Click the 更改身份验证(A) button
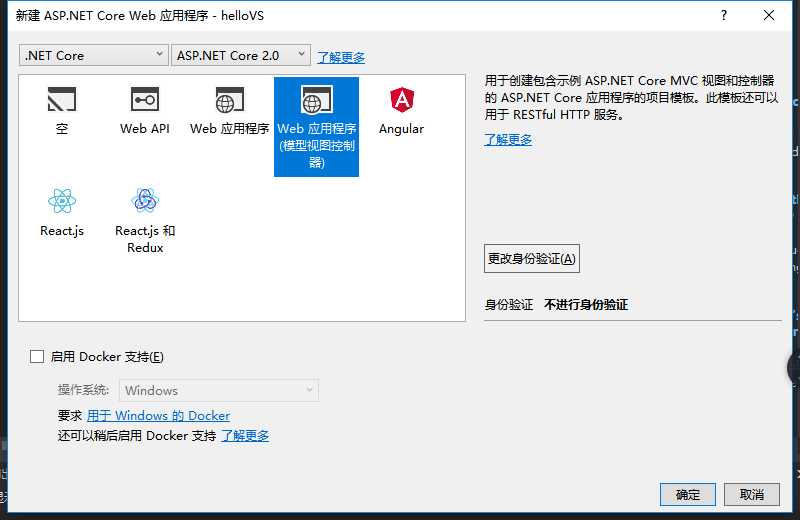This screenshot has height=520, width=800. tap(532, 259)
